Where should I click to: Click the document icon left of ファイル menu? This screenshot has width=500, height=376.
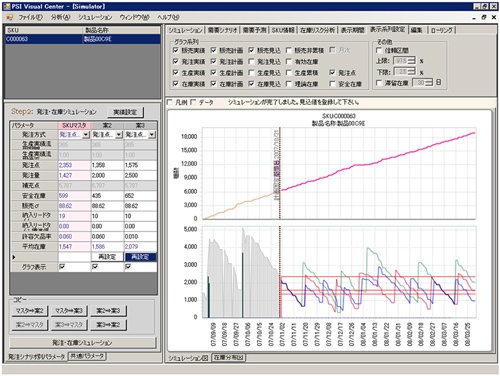pos(10,17)
